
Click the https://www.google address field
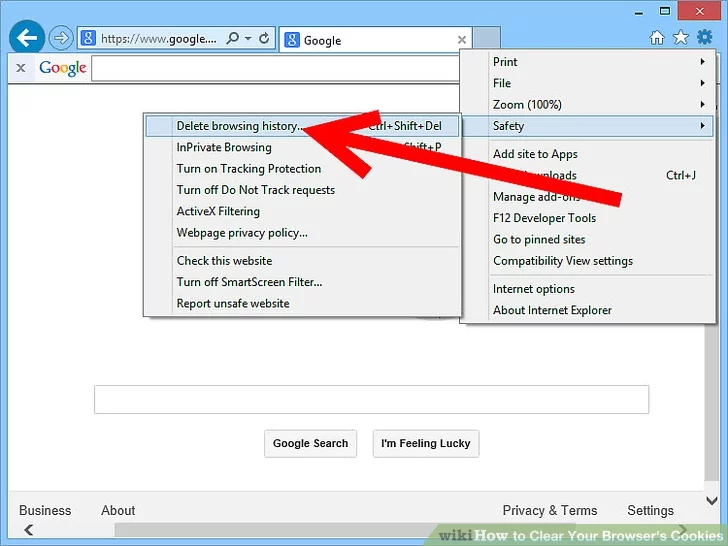click(x=159, y=39)
